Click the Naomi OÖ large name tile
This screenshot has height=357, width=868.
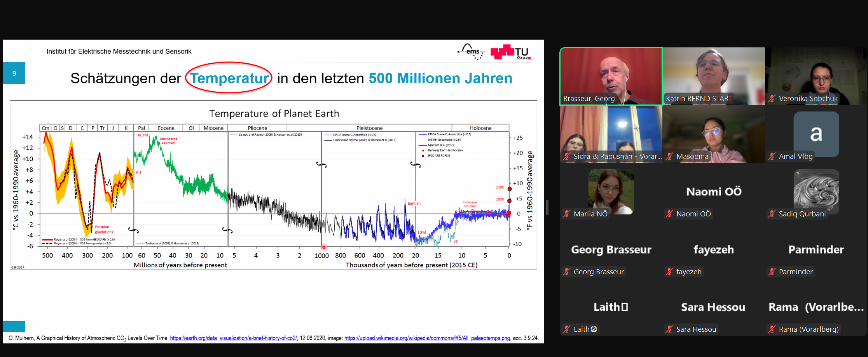coord(714,192)
